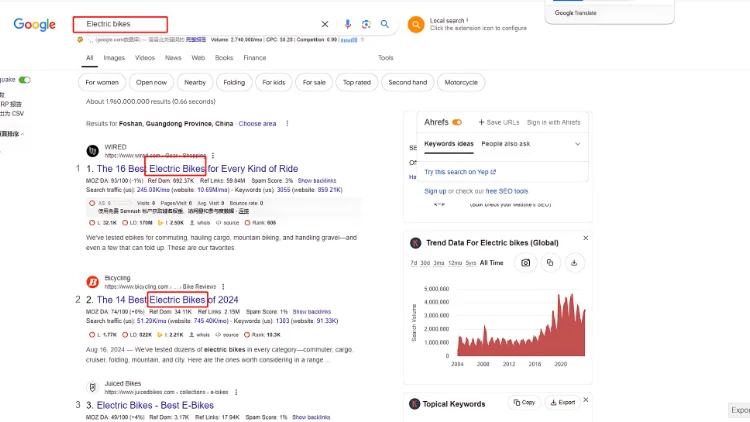Image resolution: width=750 pixels, height=422 pixels.
Task: Open Juiced Bikes result three-dot menu
Action: click(x=236, y=392)
